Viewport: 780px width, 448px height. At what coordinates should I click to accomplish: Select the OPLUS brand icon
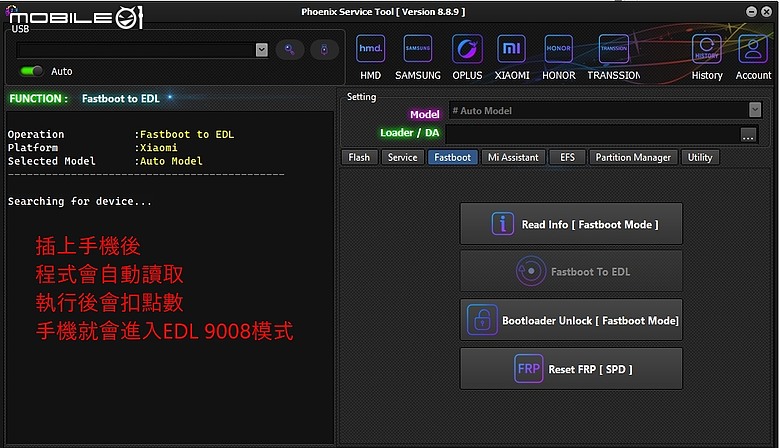tap(467, 49)
